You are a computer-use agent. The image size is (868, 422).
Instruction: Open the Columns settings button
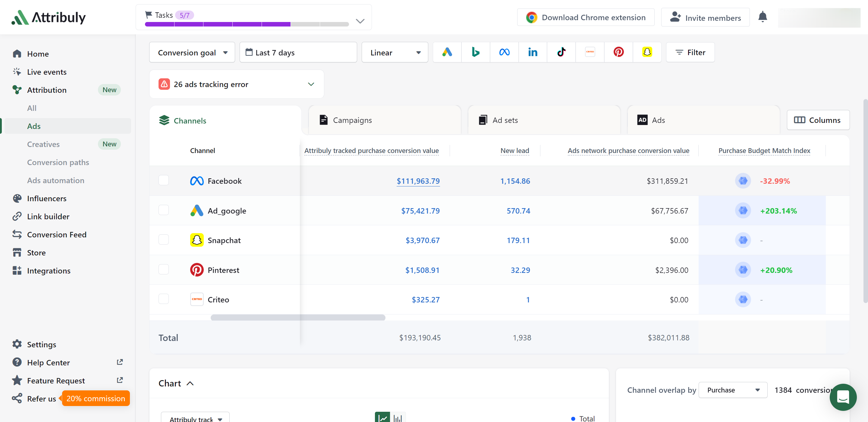(x=818, y=120)
